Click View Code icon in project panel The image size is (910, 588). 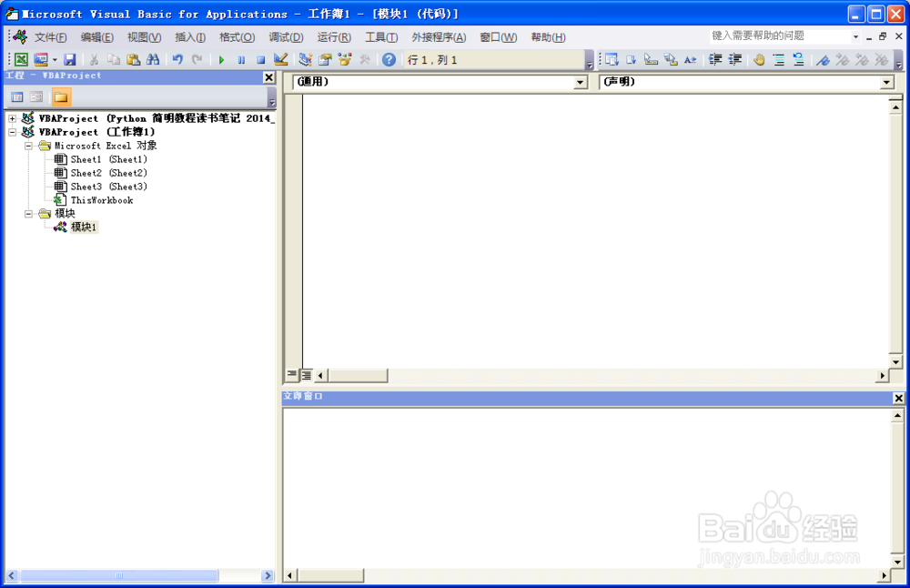click(17, 96)
